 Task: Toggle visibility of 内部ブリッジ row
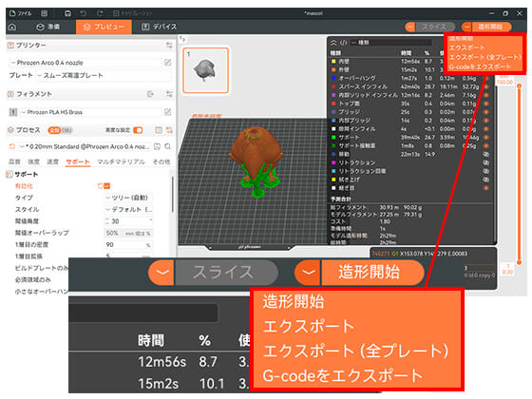pyautogui.click(x=485, y=121)
